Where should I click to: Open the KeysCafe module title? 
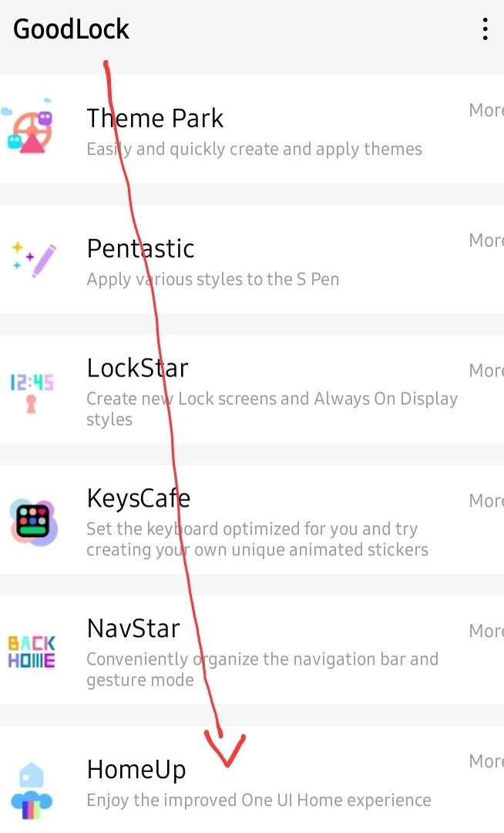pos(139,498)
